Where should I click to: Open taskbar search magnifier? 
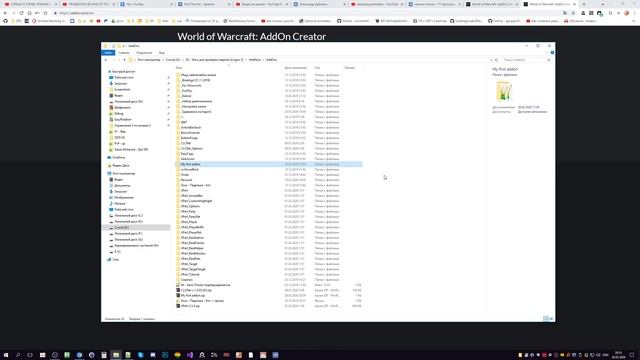[x=18, y=355]
